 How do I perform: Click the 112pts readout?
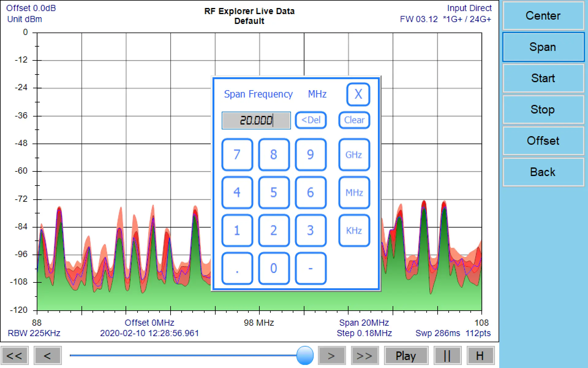click(478, 333)
